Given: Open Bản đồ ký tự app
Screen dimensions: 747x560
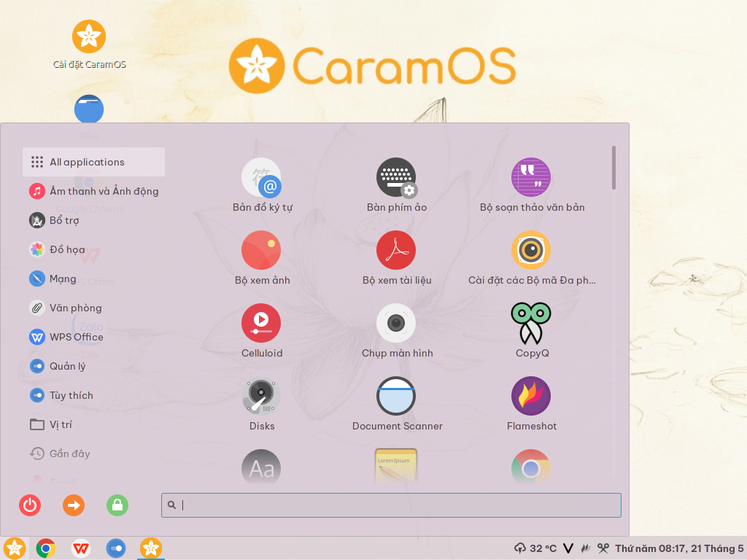Looking at the screenshot, I should [262, 185].
